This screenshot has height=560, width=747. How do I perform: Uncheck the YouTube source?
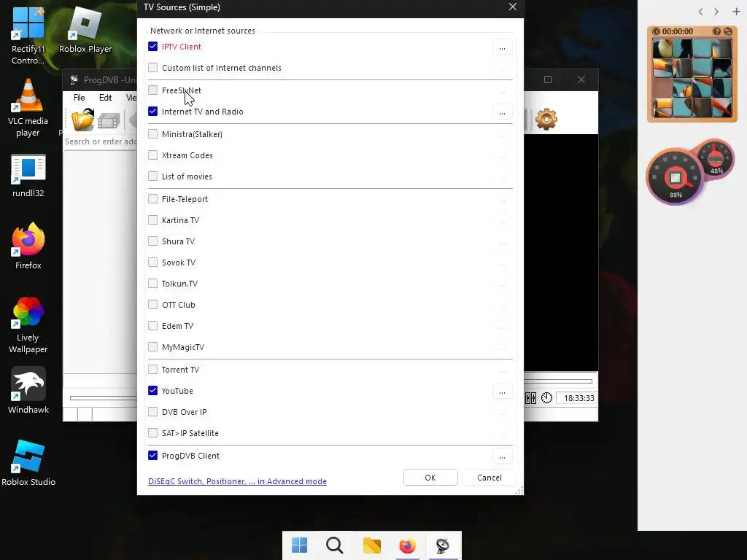coord(153,391)
